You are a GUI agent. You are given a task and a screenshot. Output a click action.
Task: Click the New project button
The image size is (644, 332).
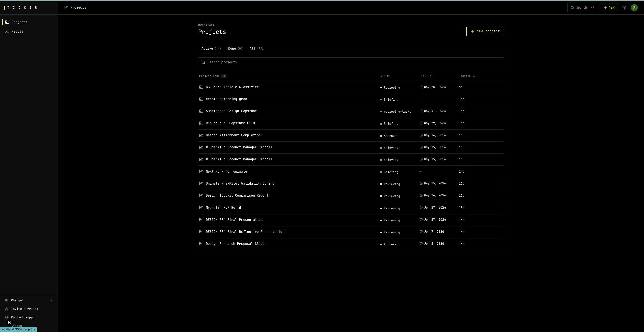(x=485, y=31)
